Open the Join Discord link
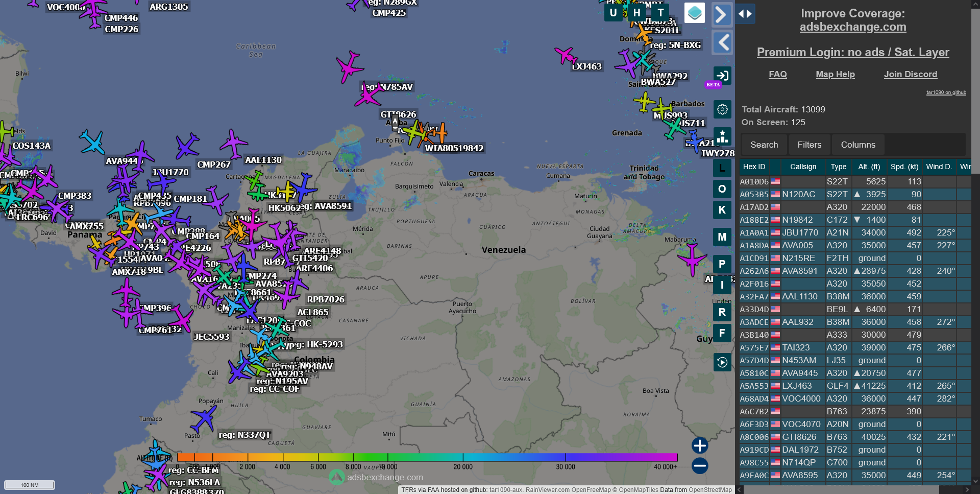 click(x=910, y=75)
